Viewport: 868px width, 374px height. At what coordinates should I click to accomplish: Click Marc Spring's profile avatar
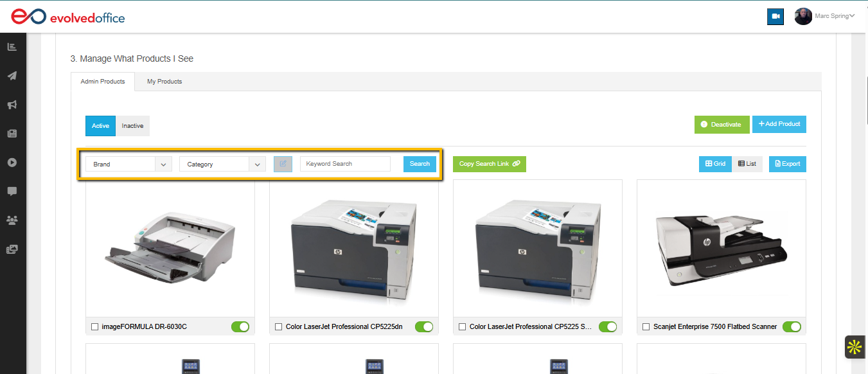803,16
